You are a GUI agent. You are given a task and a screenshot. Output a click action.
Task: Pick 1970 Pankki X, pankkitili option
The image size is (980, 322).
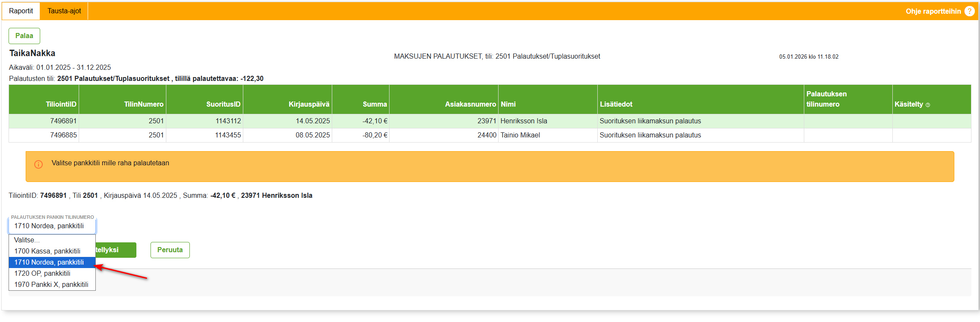click(x=51, y=285)
